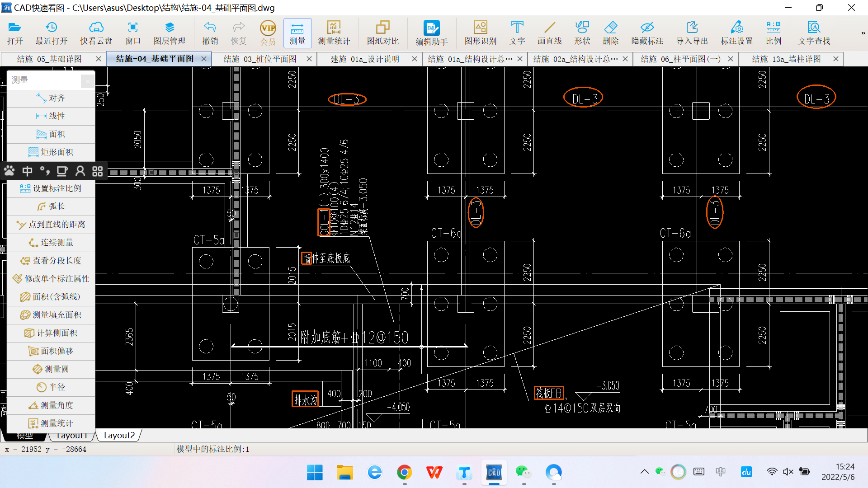Select the 文字 text tool
Image resolution: width=868 pixels, height=488 pixels.
[x=517, y=33]
